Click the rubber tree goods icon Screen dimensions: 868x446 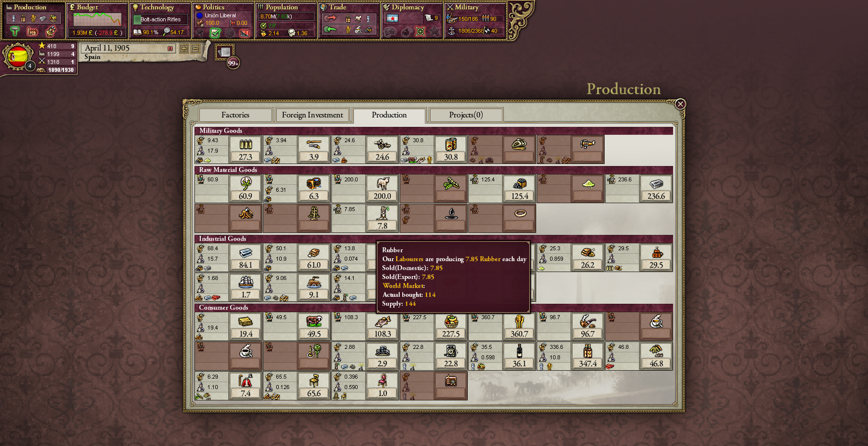point(382,214)
